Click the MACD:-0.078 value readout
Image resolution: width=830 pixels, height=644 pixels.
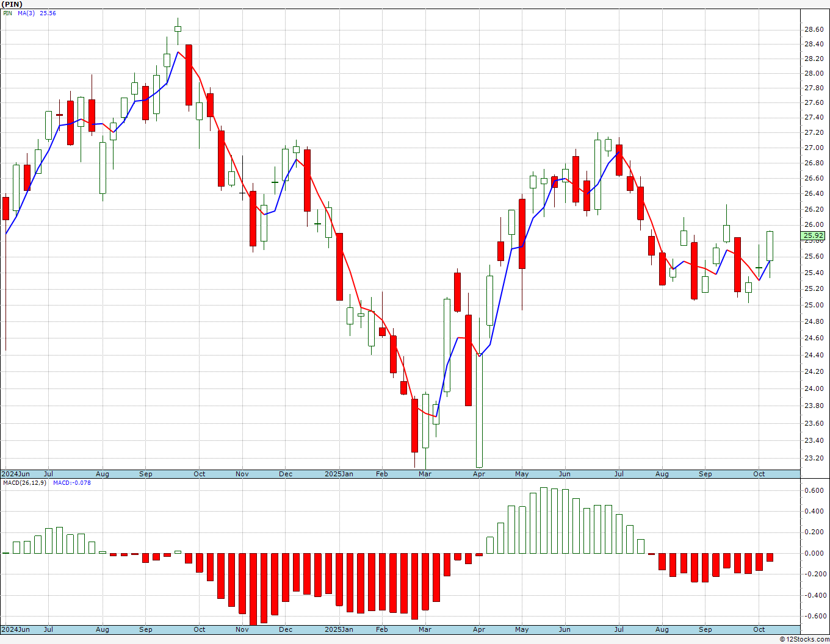(x=72, y=482)
